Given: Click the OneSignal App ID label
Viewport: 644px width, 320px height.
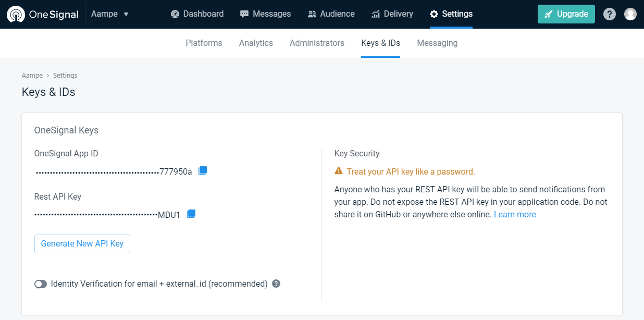Looking at the screenshot, I should point(66,154).
